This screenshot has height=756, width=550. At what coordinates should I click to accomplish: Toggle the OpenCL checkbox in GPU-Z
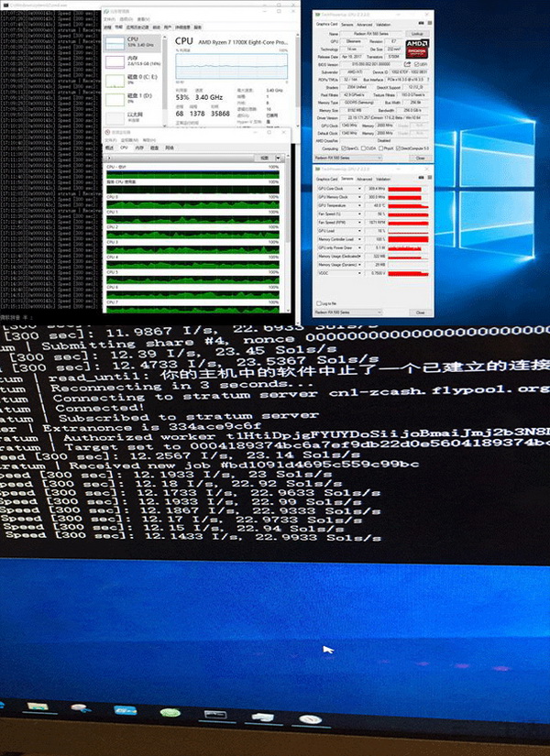(343, 148)
